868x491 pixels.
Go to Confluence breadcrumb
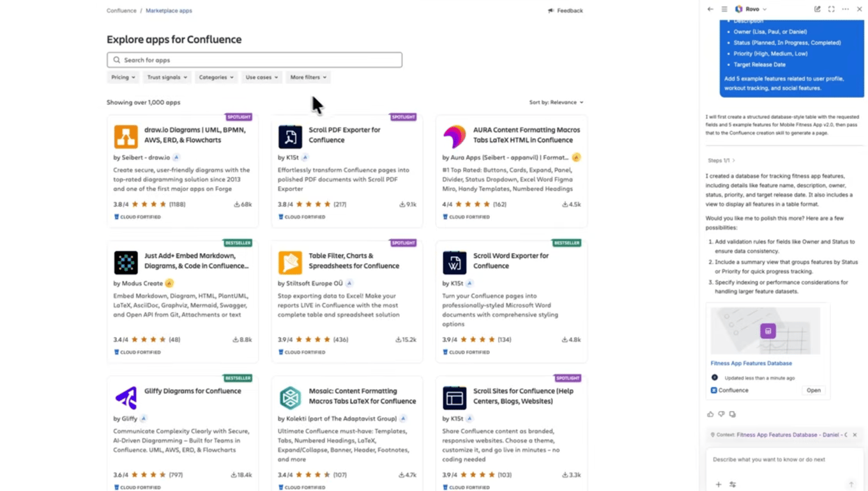pos(121,11)
